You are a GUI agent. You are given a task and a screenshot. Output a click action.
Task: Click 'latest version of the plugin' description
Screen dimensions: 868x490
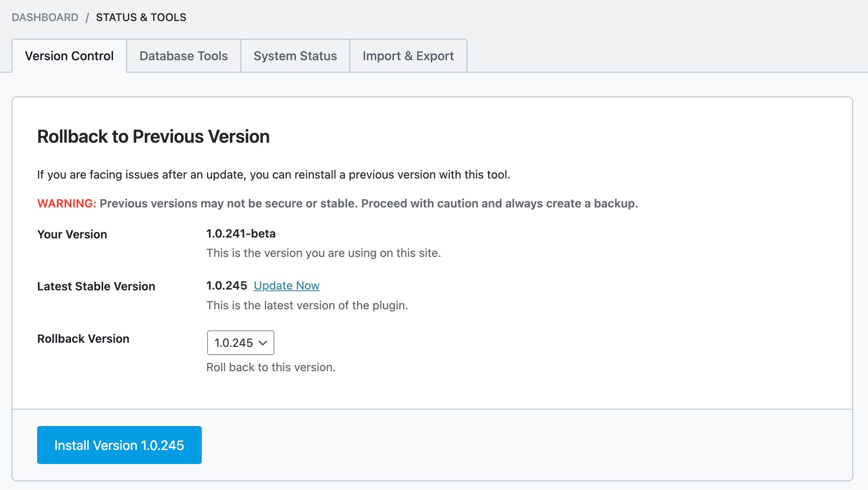pyautogui.click(x=307, y=305)
